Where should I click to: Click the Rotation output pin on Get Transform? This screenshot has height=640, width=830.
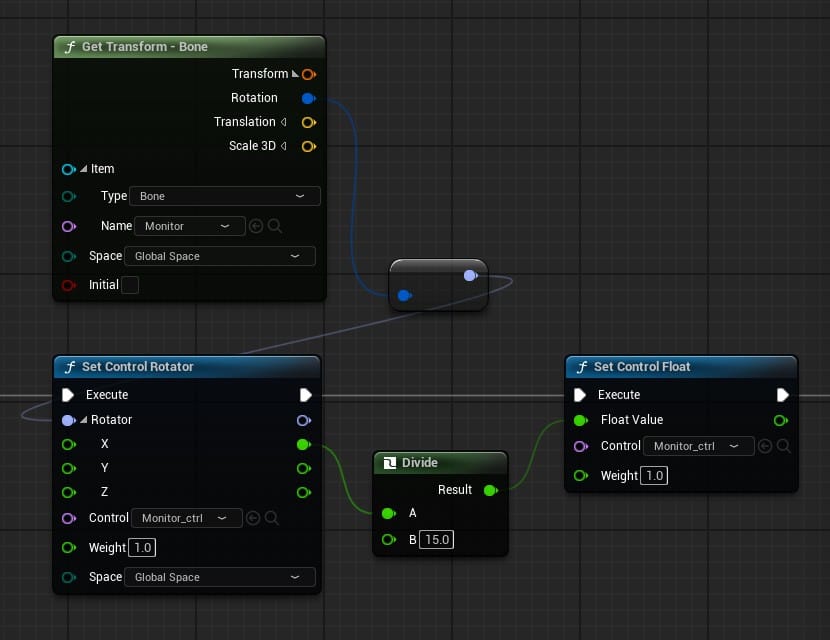[x=308, y=98]
